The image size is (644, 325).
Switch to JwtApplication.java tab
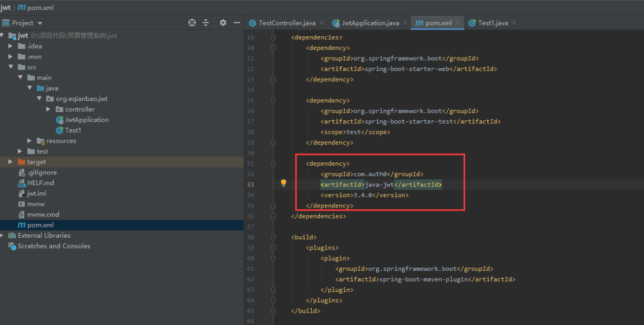tap(370, 23)
